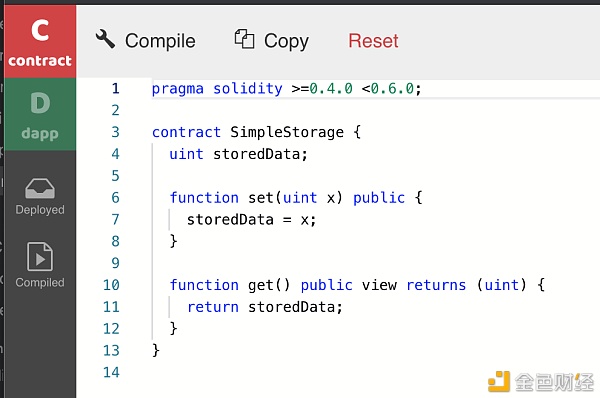
Task: Select the green D dapp icon
Action: [x=40, y=103]
